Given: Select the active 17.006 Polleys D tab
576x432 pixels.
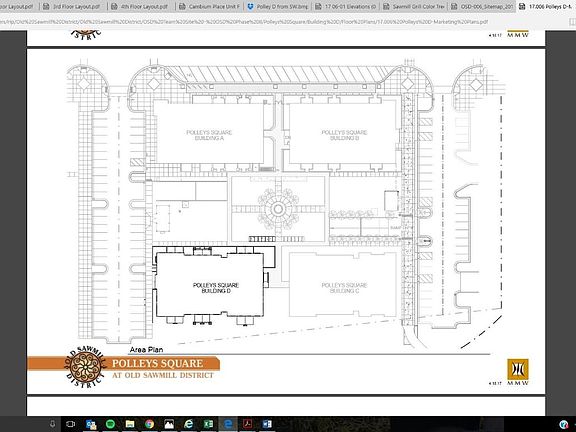Looking at the screenshot, I should [547, 6].
